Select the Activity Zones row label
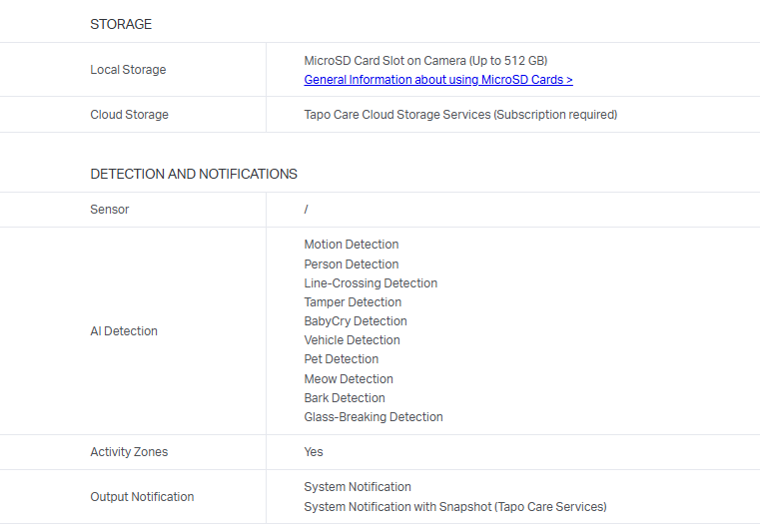 click(x=129, y=452)
